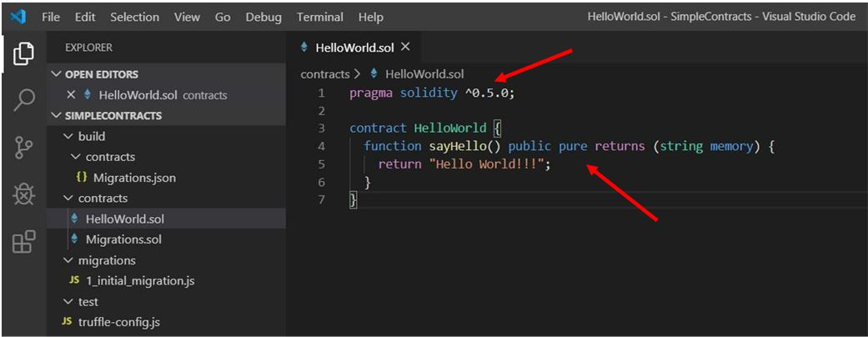Viewport: 868px width, 337px height.
Task: Close HelloWorld.sol in Open Editors list
Action: (x=71, y=95)
